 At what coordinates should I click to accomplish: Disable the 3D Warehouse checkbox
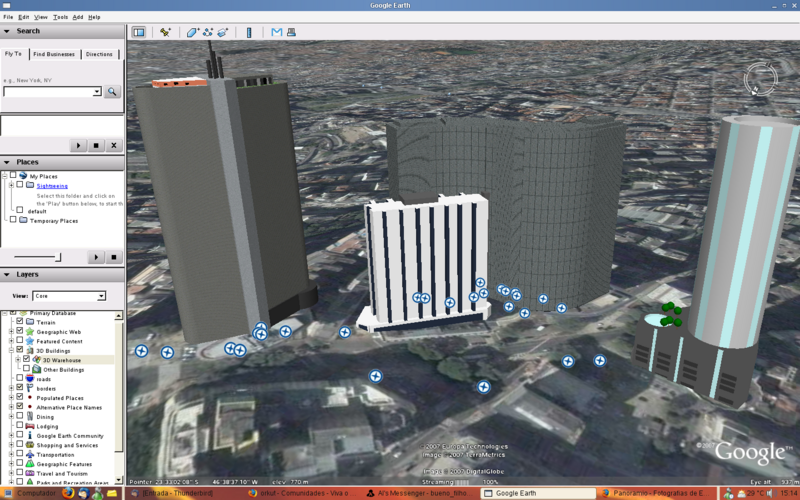click(27, 359)
